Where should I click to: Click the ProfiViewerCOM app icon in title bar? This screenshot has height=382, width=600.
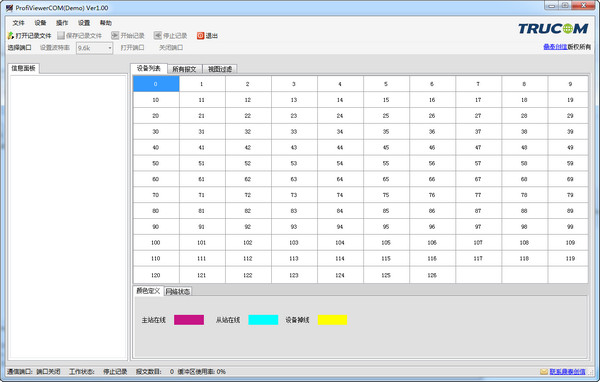click(9, 8)
